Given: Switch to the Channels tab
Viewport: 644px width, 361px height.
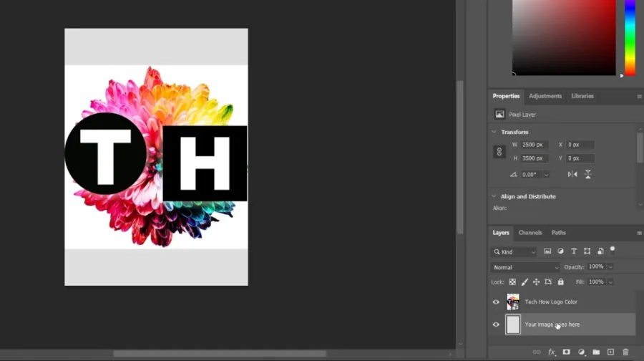Looking at the screenshot, I should tap(530, 233).
